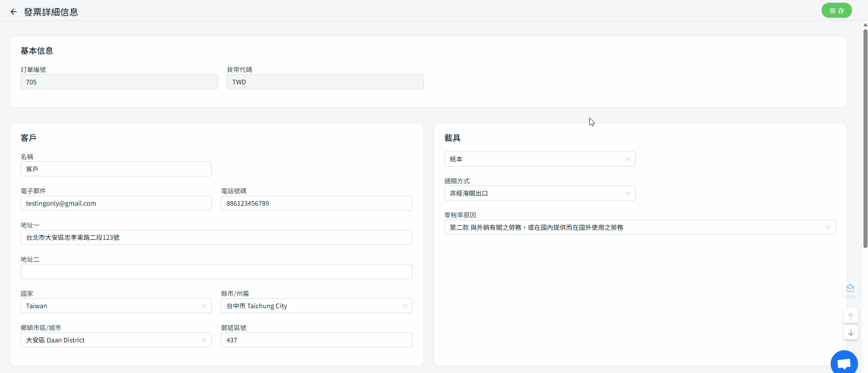Click the 訂單編號 field showing 705
The height and width of the screenshot is (373, 868).
[x=118, y=82]
